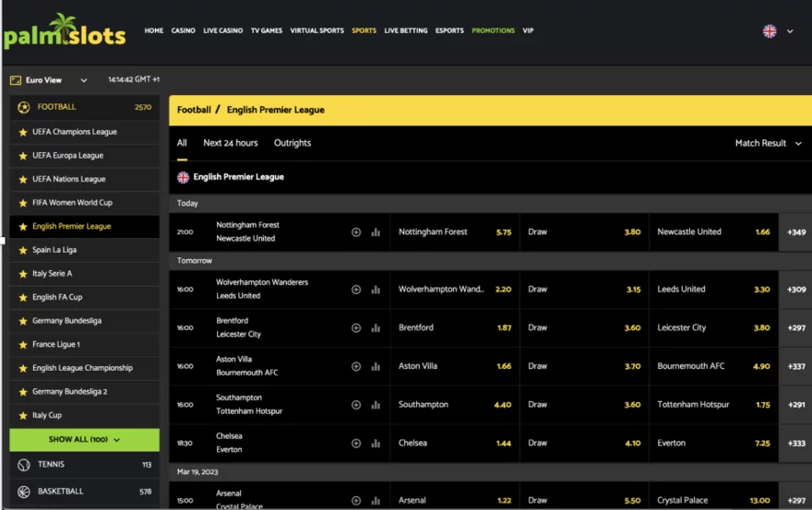This screenshot has height=510, width=812.
Task: Open Live Betting in top menu
Action: [x=406, y=30]
